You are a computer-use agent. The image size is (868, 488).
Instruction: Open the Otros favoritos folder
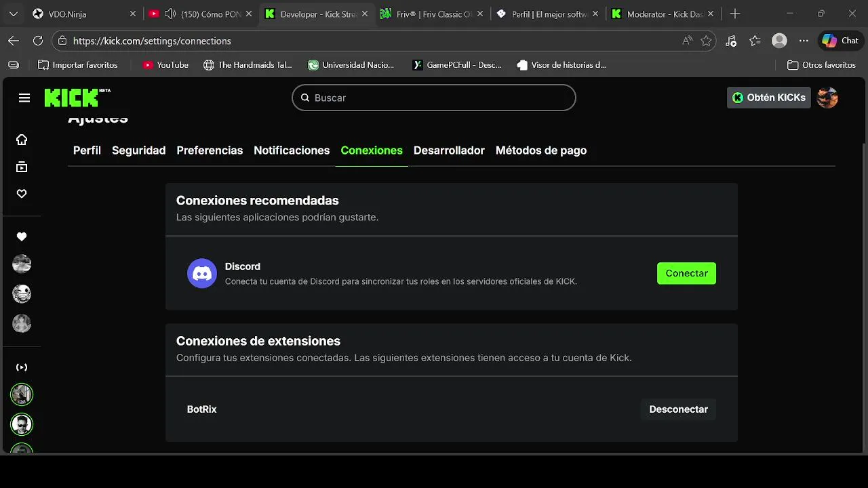coord(821,65)
